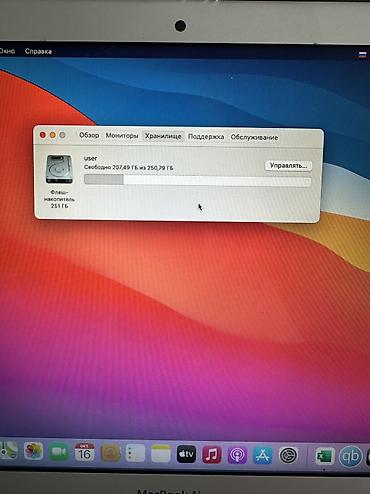
Task: Click the Флеш-накопитель 251 ГБ label
Action: [x=59, y=199]
